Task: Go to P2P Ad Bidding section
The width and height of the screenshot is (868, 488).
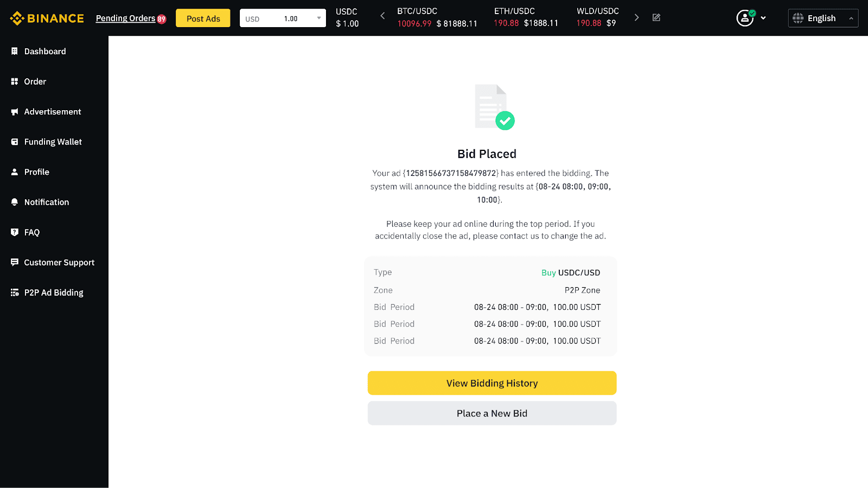Action: (x=53, y=292)
